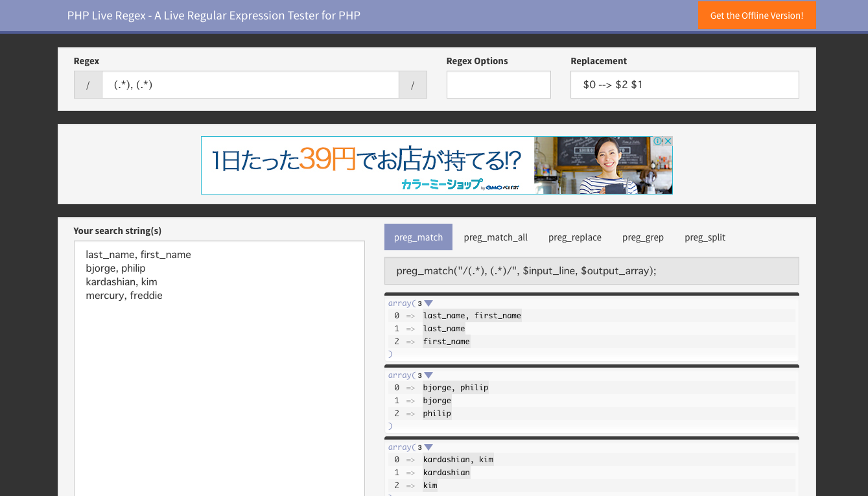Click the 'last_name' result at index 1
Image resolution: width=868 pixels, height=496 pixels.
444,329
